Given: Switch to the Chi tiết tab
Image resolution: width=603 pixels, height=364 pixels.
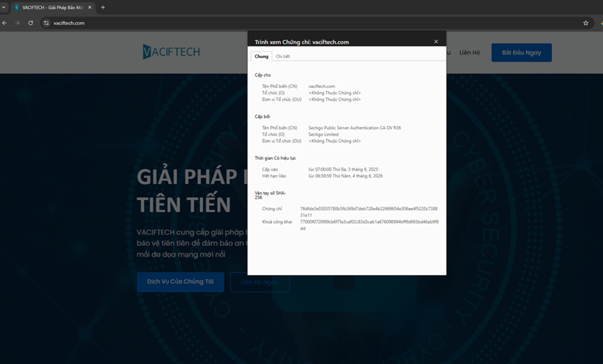Looking at the screenshot, I should [x=283, y=56].
